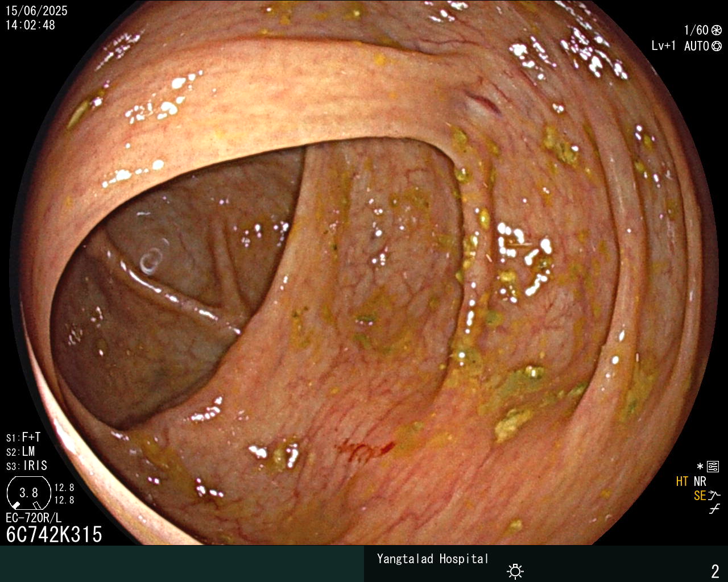This screenshot has width=728, height=582.
Task: Click the tone curve icon below SE
Action: click(714, 509)
